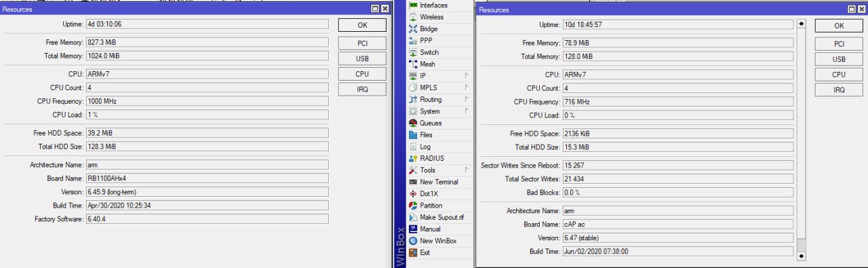868x268 pixels.
Task: Click the IP menu icon
Action: 414,76
